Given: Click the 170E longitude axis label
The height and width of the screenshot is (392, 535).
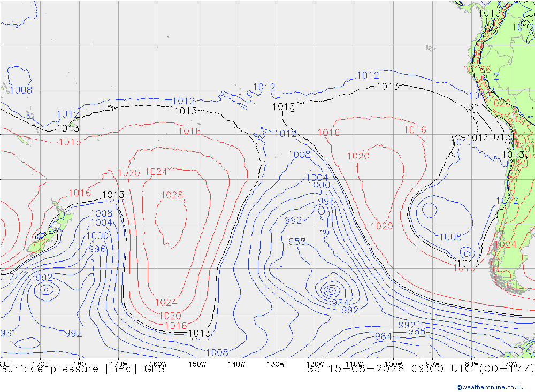Looking at the screenshot, I should pos(40,364).
